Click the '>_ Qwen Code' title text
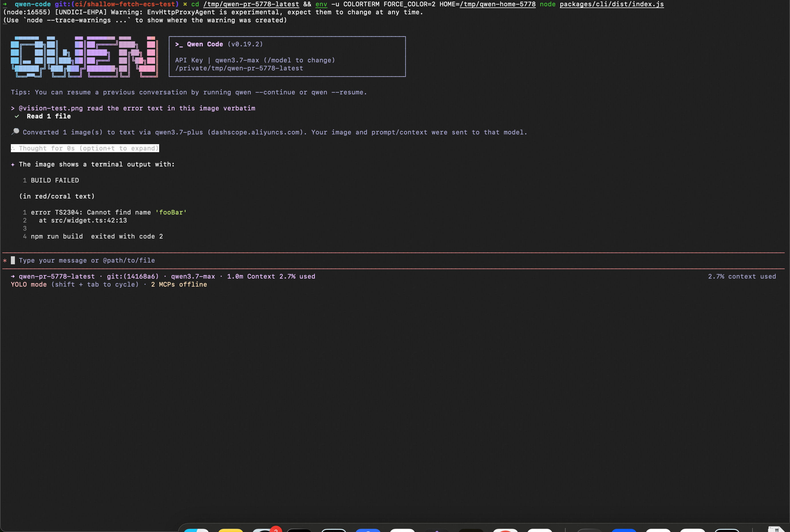 (199, 44)
